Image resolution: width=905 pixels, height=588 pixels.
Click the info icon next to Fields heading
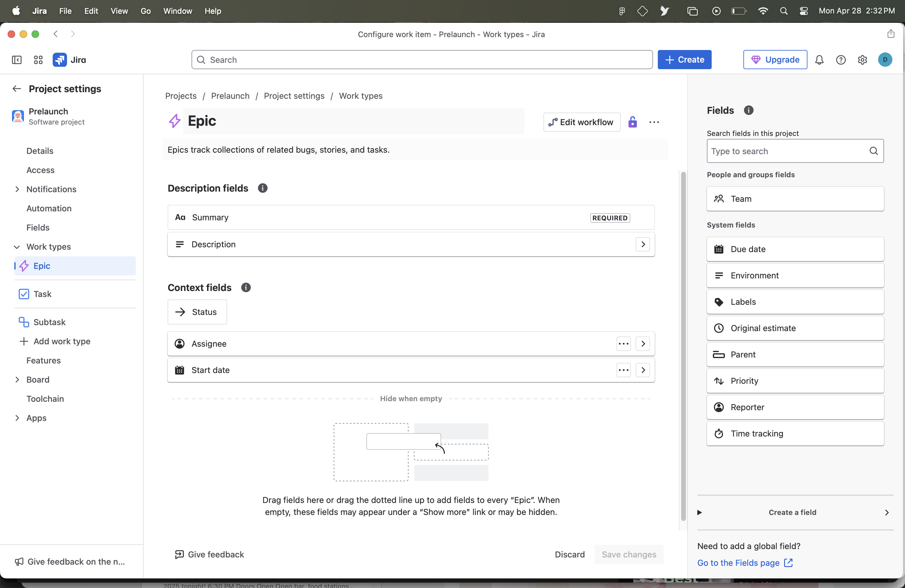pyautogui.click(x=748, y=110)
